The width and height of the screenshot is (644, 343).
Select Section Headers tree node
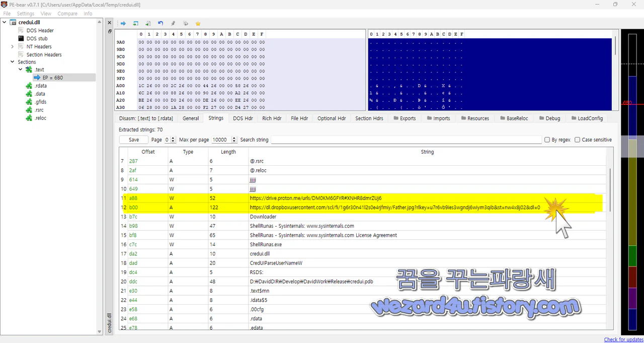(x=44, y=54)
